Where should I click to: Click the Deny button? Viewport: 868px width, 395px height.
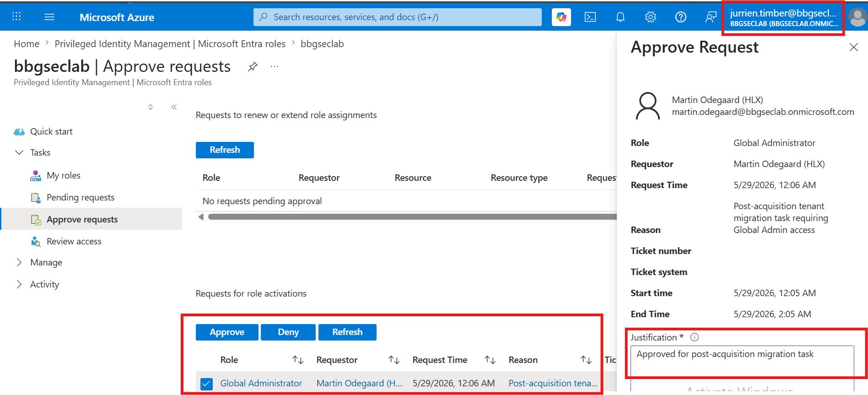tap(288, 332)
